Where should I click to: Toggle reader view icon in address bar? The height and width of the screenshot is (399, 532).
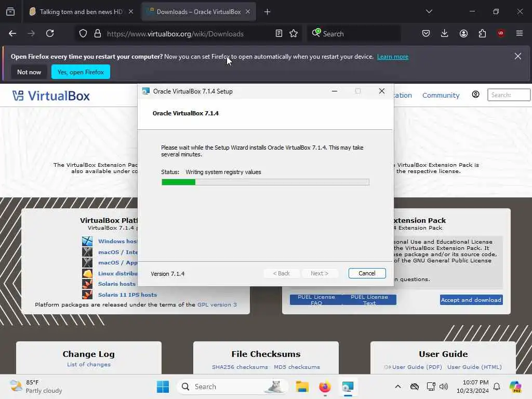click(x=279, y=33)
